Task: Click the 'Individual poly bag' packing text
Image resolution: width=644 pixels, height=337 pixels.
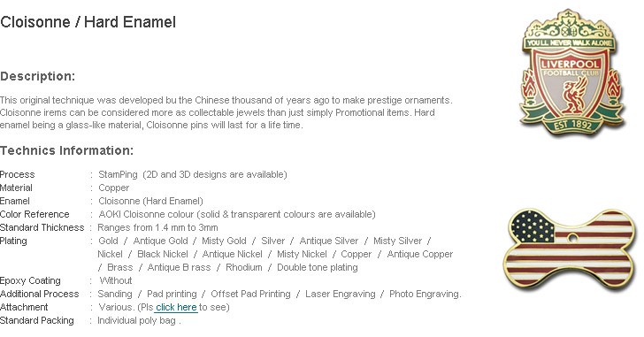Action: point(136,320)
